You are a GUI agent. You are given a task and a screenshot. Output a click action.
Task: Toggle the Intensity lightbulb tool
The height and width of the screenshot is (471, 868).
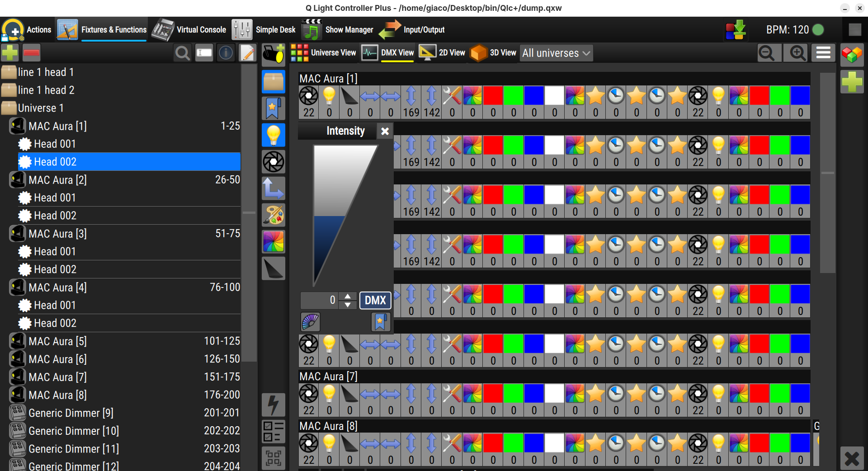274,135
